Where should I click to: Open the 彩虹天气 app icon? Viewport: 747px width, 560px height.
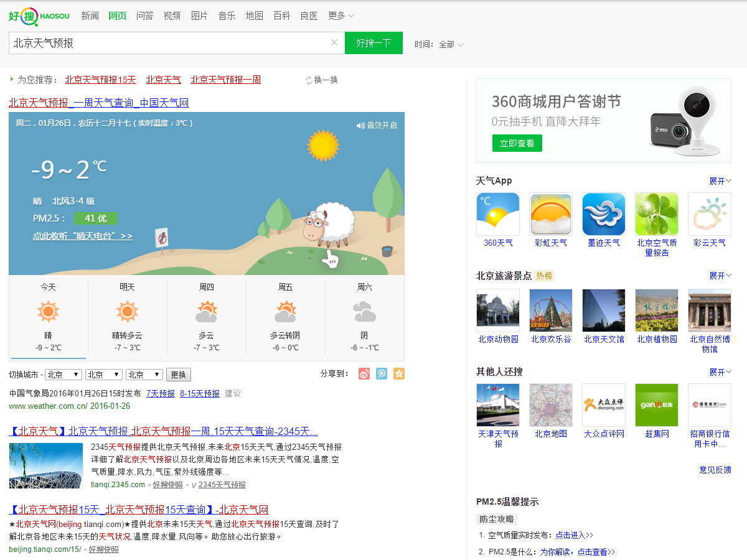551,214
